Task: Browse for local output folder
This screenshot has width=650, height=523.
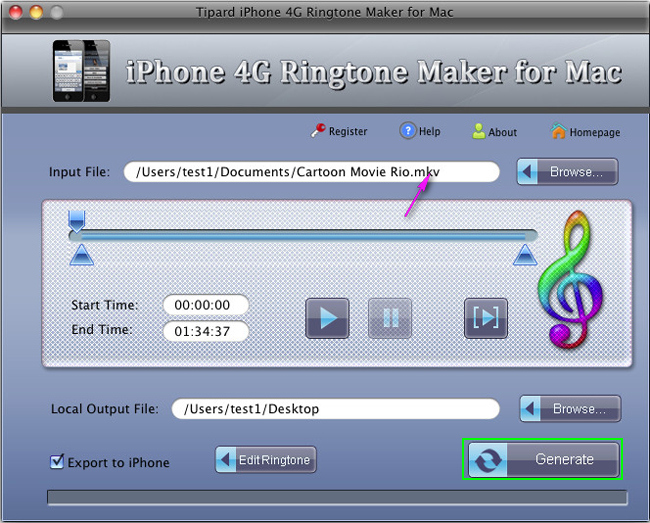Action: pyautogui.click(x=570, y=409)
